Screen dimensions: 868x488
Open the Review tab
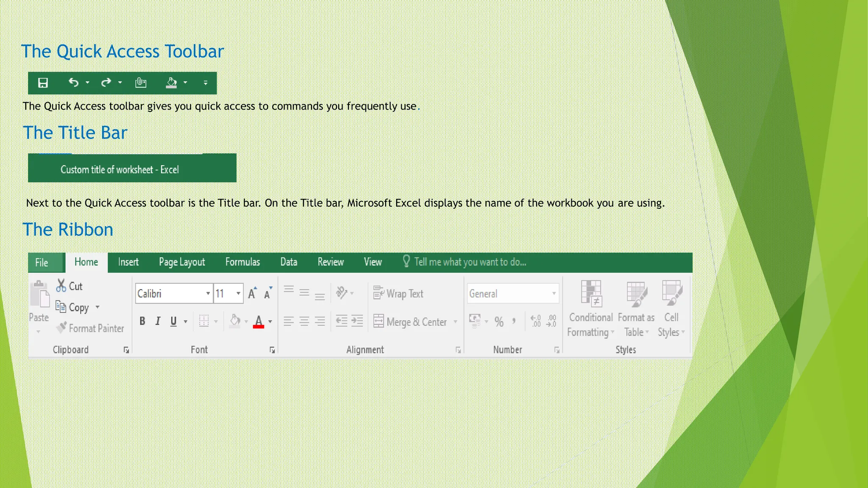pos(331,262)
